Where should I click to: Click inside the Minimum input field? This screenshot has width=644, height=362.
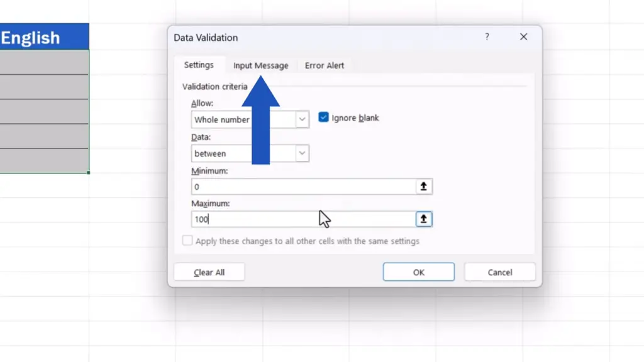(x=302, y=187)
